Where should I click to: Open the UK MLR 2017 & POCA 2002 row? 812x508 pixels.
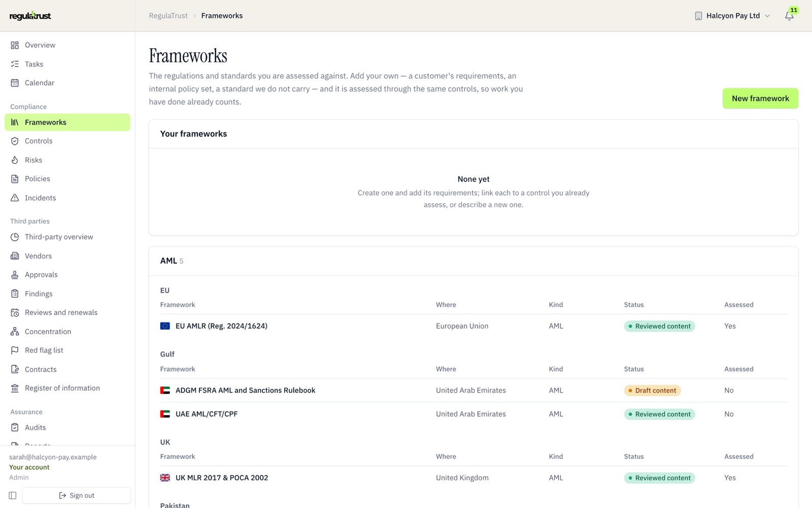pos(473,478)
